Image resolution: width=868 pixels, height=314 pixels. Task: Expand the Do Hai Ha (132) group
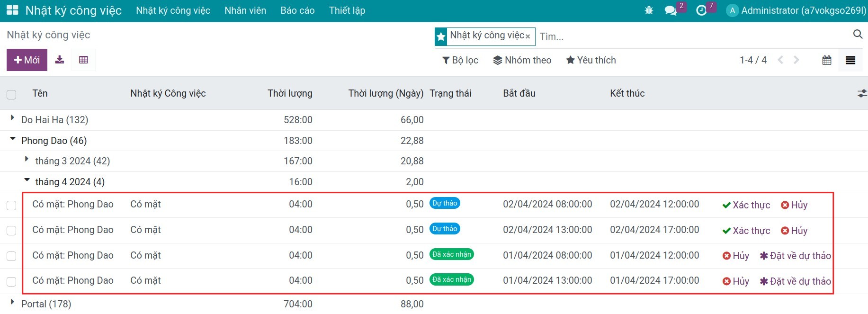[12, 118]
